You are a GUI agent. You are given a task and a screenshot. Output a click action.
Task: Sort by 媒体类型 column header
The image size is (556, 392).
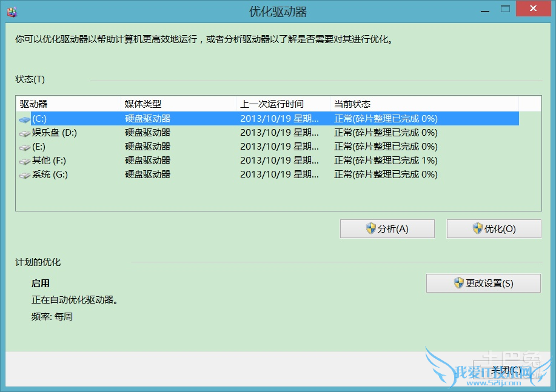point(178,104)
